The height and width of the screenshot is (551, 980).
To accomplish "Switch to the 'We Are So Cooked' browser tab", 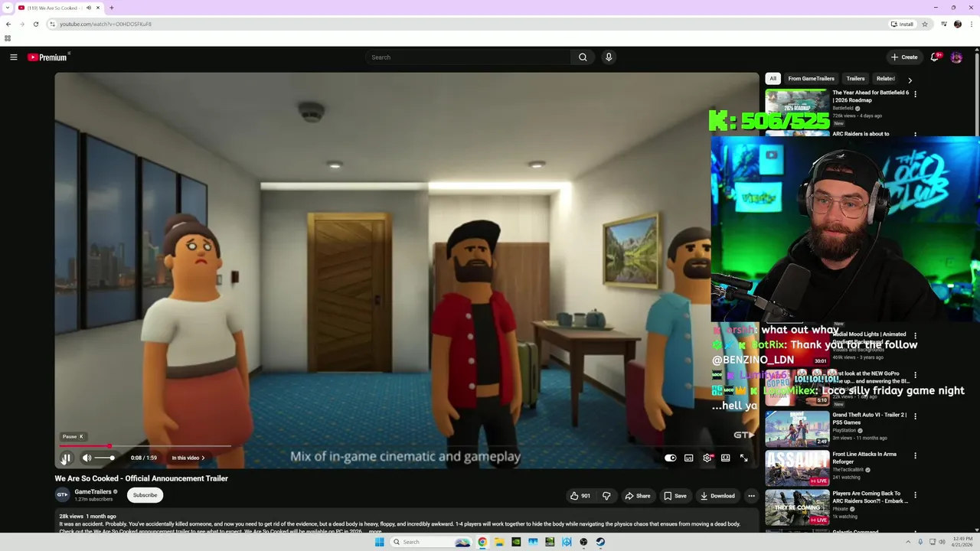I will click(59, 8).
